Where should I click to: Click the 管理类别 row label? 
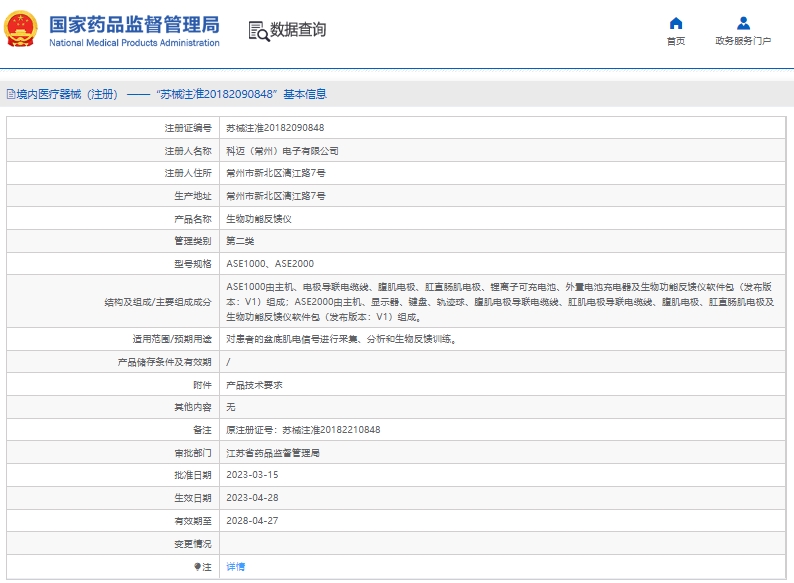point(193,241)
